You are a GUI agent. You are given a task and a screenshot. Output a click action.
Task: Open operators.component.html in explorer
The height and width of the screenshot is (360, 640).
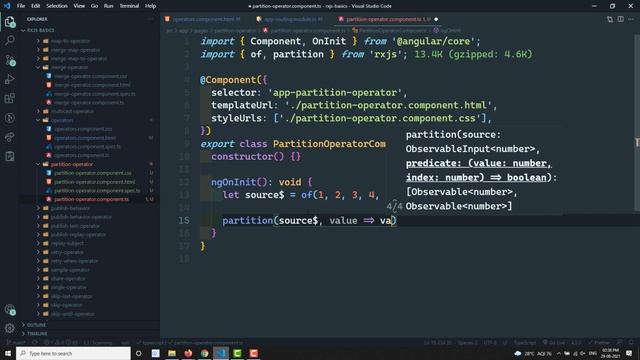[85, 138]
